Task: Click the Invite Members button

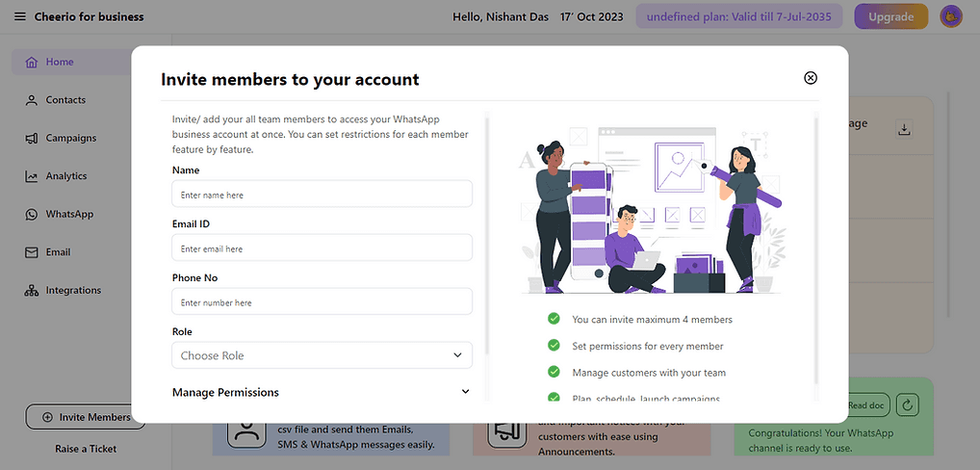Action: click(85, 417)
